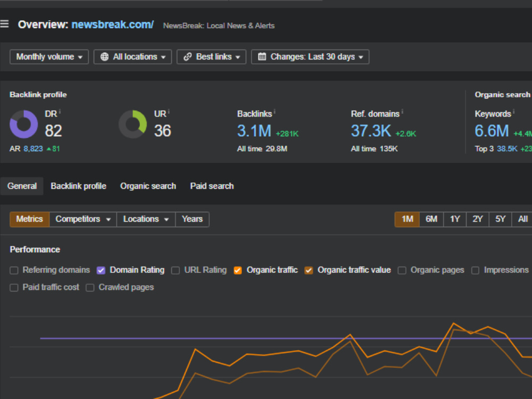
Task: Set chart range to 6M
Action: coord(431,219)
